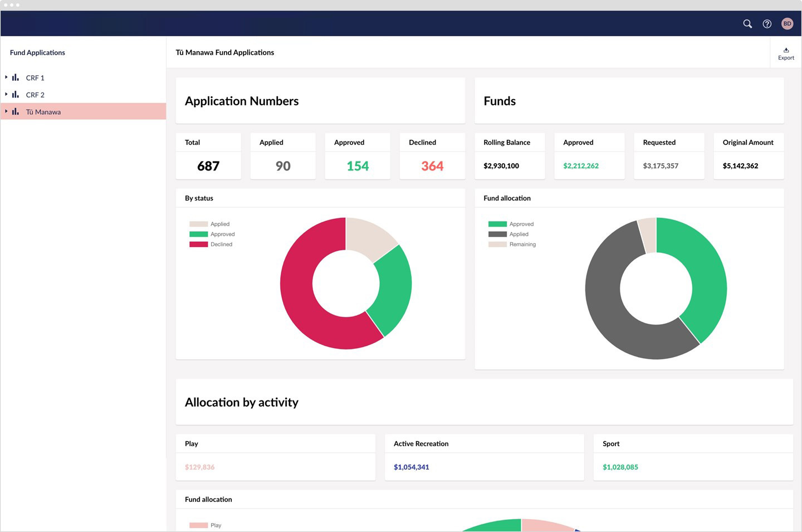Click the Allocation by activity heading

pos(242,402)
